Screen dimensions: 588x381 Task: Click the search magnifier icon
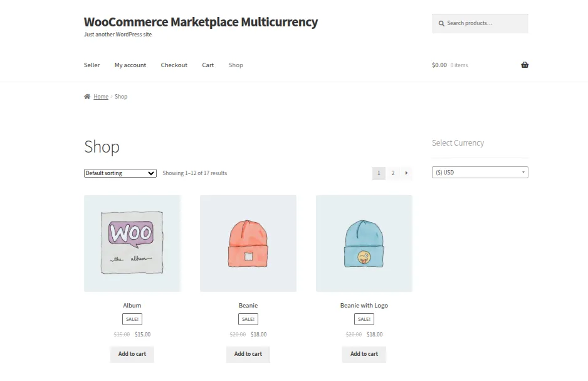tap(441, 23)
